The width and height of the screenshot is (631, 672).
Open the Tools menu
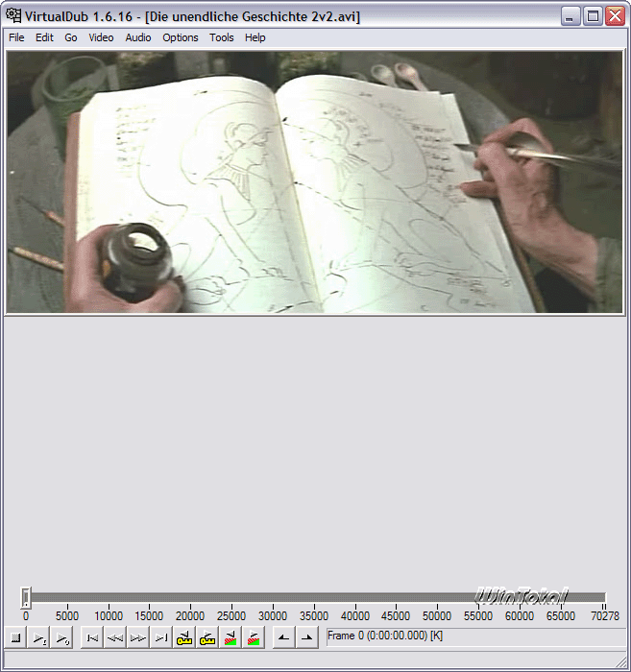[222, 37]
